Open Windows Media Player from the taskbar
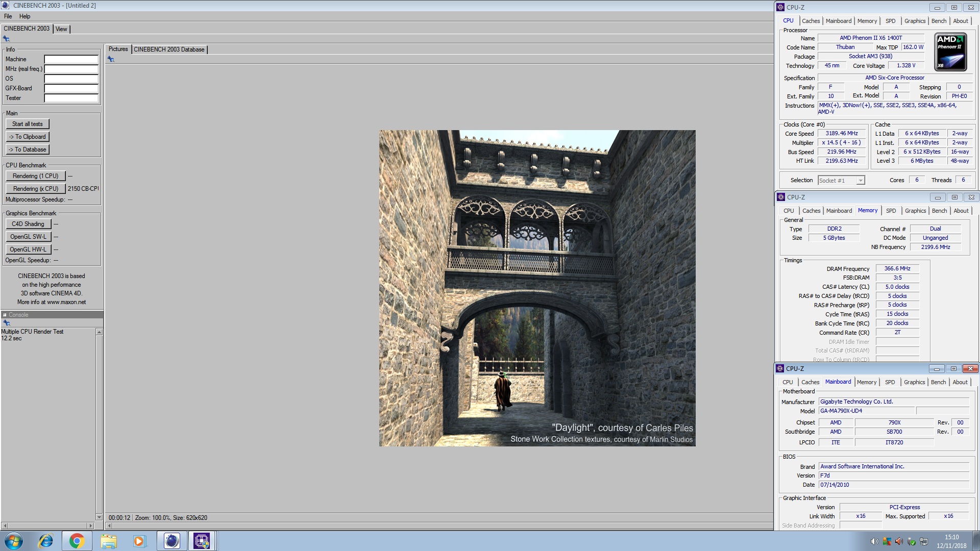980x551 pixels. point(139,541)
